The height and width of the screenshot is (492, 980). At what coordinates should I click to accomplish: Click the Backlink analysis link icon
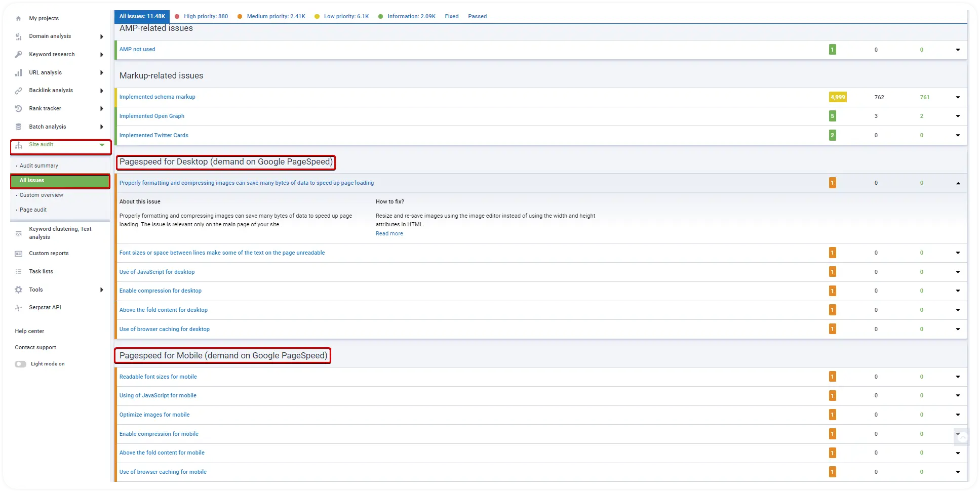(x=19, y=91)
